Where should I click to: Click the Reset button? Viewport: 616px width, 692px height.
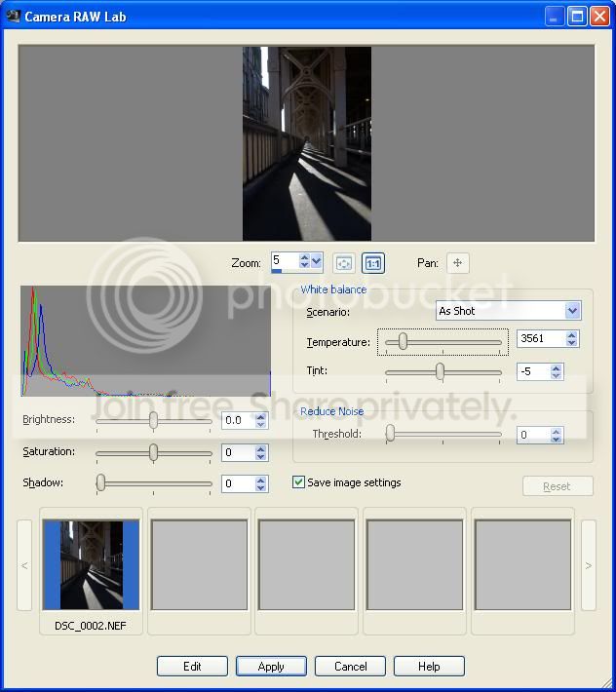[x=558, y=486]
